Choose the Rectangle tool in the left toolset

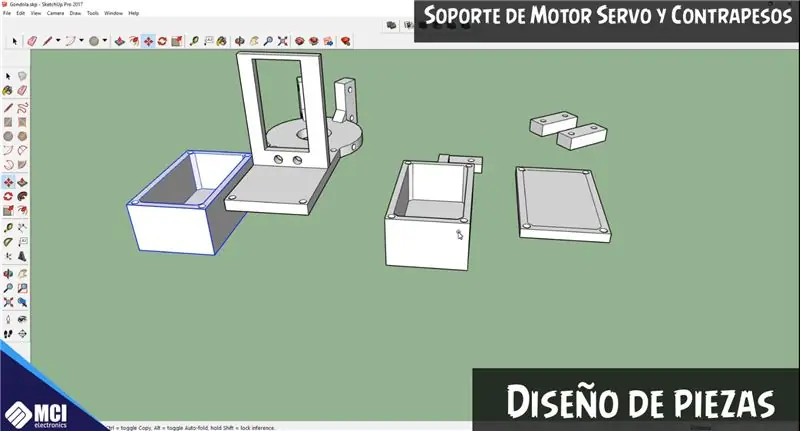point(8,122)
